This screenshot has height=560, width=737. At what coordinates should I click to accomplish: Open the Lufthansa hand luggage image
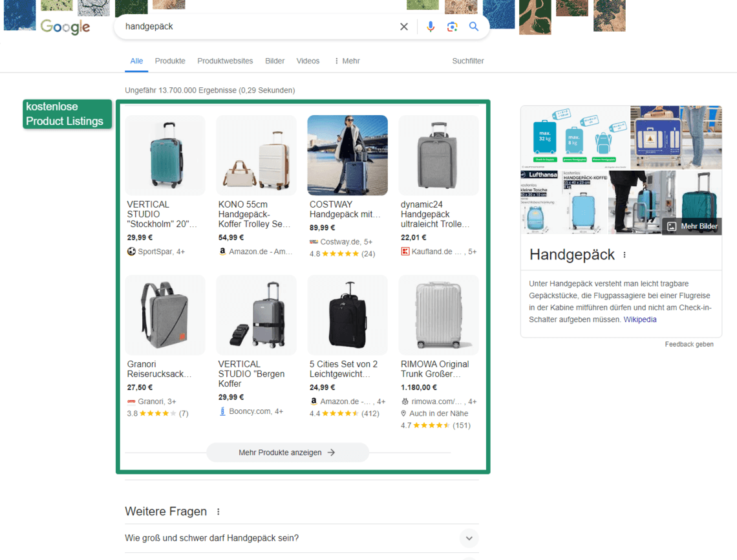click(564, 202)
